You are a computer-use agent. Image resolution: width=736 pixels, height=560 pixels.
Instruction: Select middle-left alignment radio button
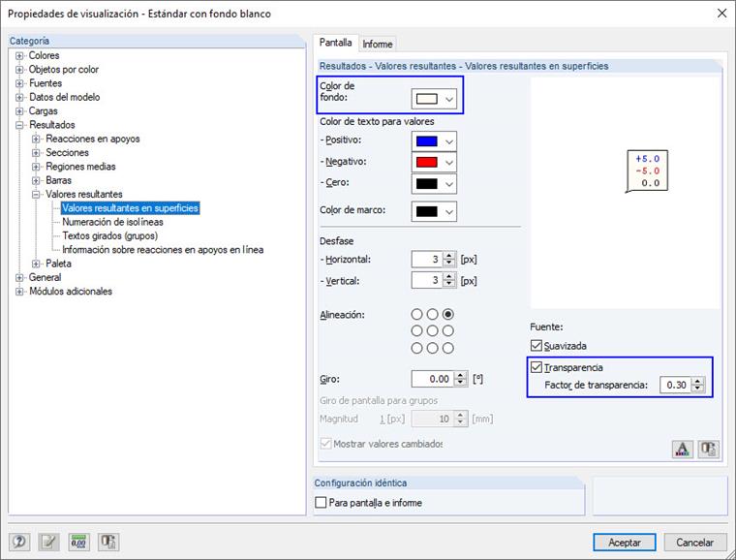(x=416, y=331)
